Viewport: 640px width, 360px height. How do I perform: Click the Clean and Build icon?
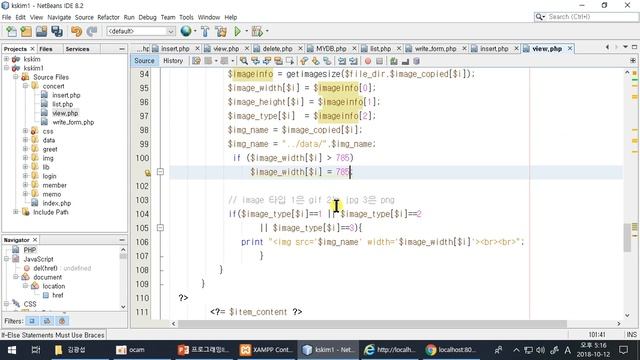(x=221, y=31)
